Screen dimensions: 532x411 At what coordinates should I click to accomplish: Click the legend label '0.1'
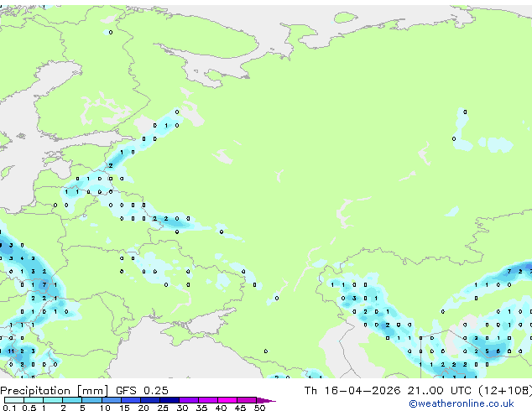(9, 408)
